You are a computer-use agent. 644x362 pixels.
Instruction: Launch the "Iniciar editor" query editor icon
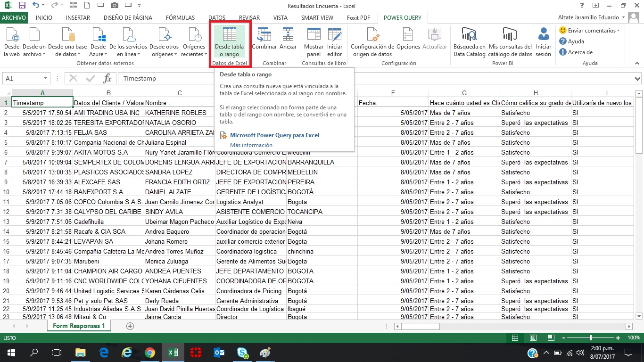[335, 41]
